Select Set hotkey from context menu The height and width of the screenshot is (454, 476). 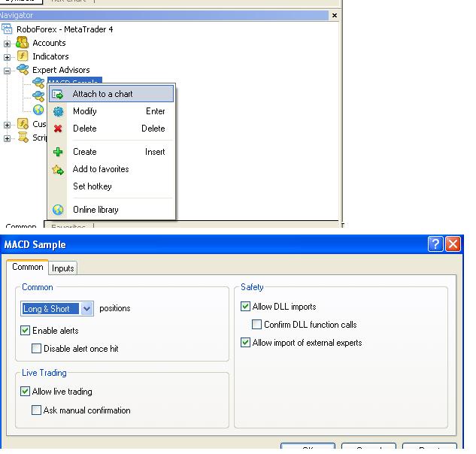click(92, 186)
